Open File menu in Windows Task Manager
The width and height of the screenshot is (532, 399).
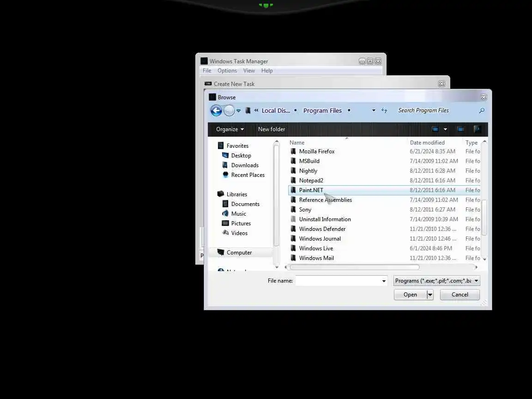207,71
